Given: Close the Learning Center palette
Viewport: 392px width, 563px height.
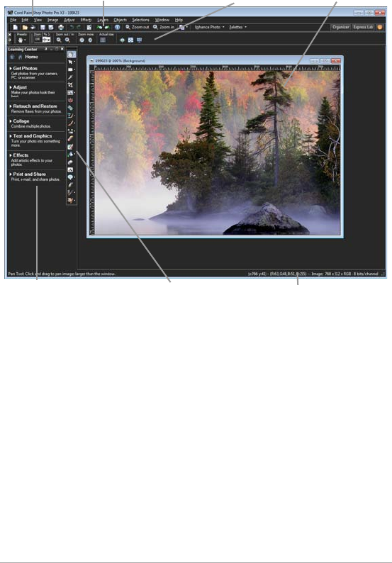Looking at the screenshot, I should (x=62, y=49).
